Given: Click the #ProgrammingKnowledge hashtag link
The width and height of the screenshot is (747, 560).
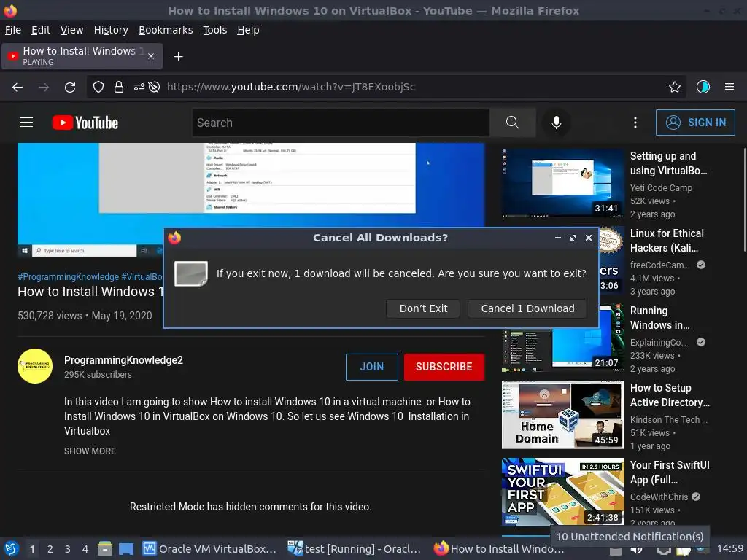Looking at the screenshot, I should (68, 276).
